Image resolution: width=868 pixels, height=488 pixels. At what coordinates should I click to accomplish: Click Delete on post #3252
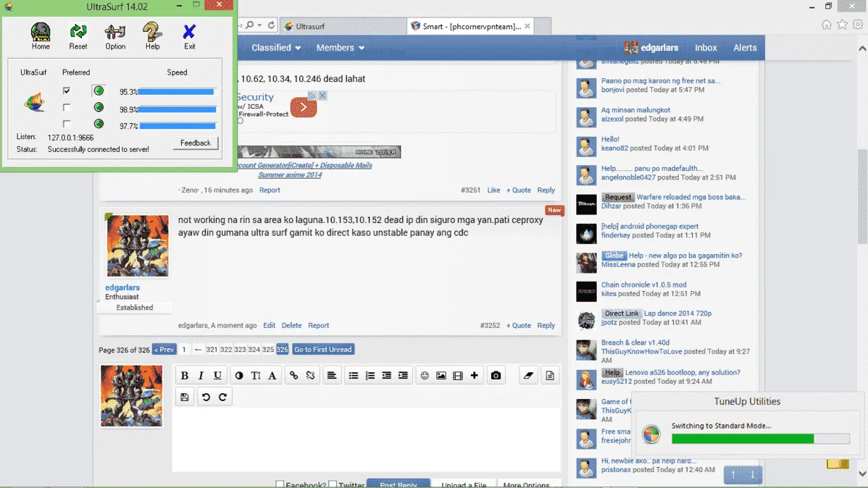pyautogui.click(x=291, y=325)
